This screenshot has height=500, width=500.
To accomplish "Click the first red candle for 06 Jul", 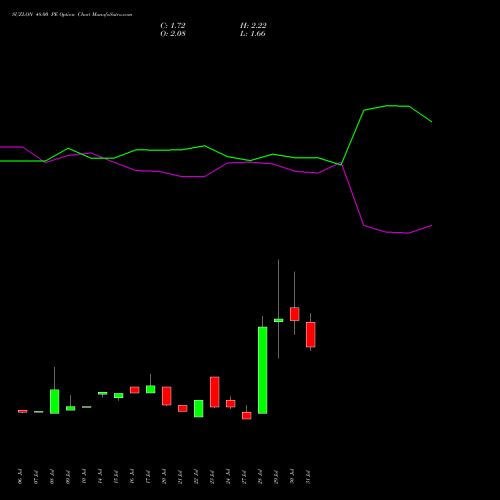I will [23, 411].
